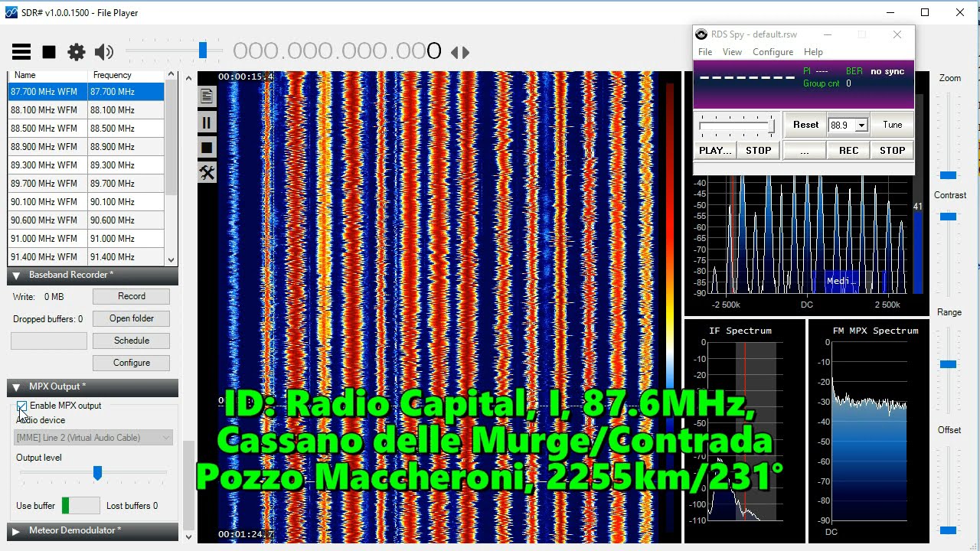The height and width of the screenshot is (551, 980).
Task: Click the Configure button in Baseband Recorder
Action: (x=132, y=363)
